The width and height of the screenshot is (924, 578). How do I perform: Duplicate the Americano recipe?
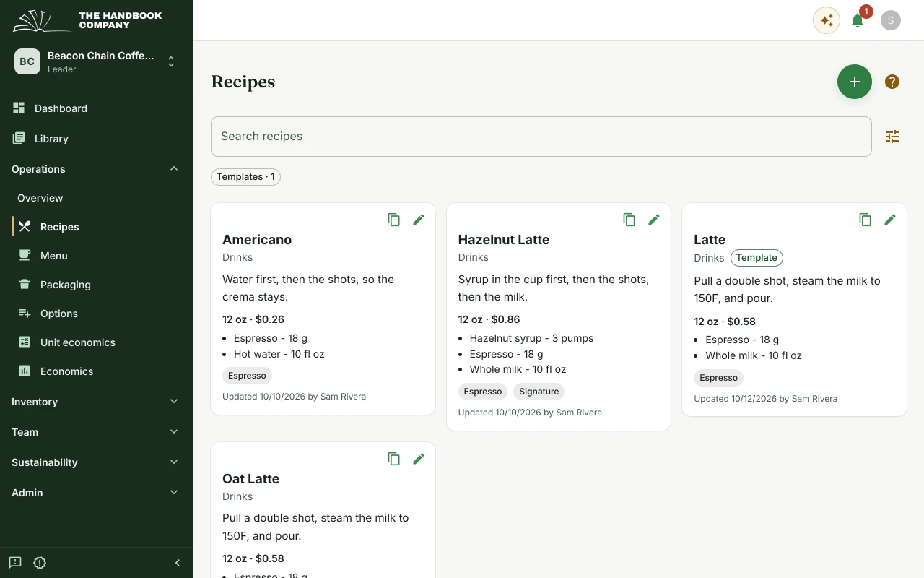(x=394, y=220)
